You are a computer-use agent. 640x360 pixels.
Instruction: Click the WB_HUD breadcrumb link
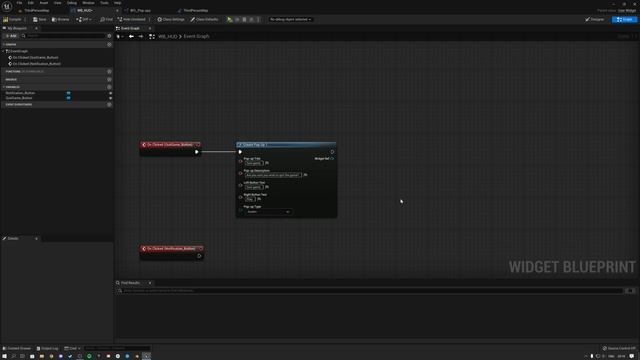coord(168,36)
